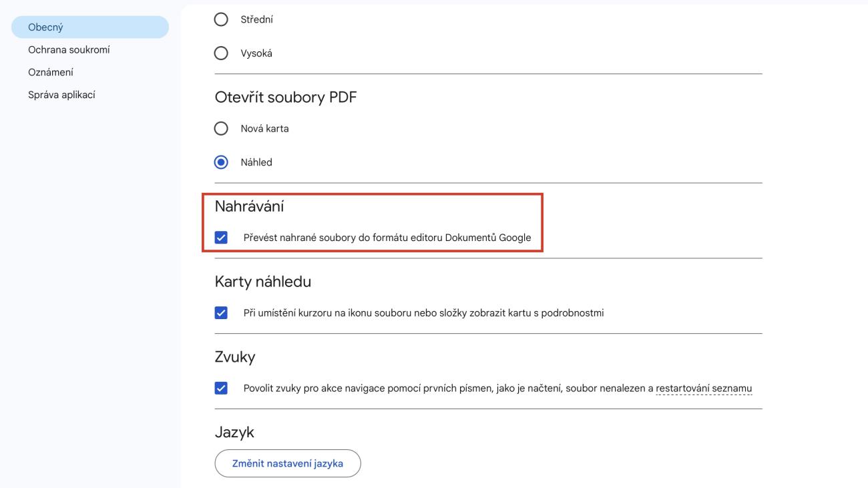The height and width of the screenshot is (488, 868).
Task: Toggle the Zvuky navigation sounds checkbox
Action: tap(221, 388)
